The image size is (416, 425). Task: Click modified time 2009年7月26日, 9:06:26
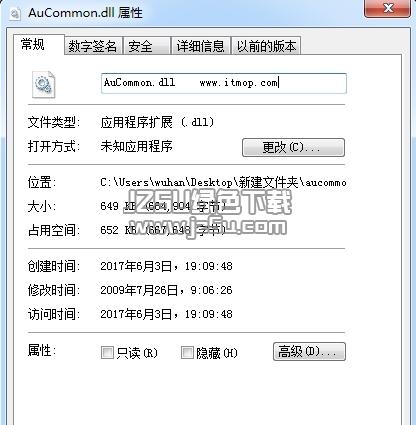point(166,290)
